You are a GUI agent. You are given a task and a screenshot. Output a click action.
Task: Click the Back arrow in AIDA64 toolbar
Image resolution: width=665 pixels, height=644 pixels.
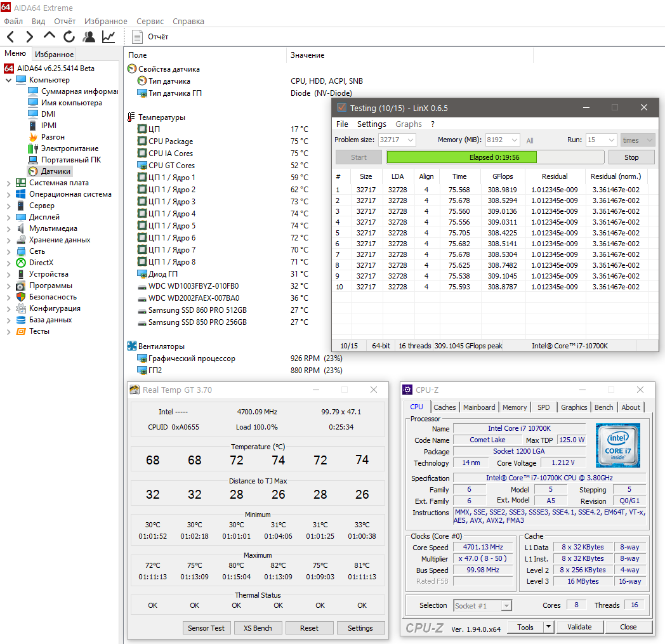(x=11, y=37)
